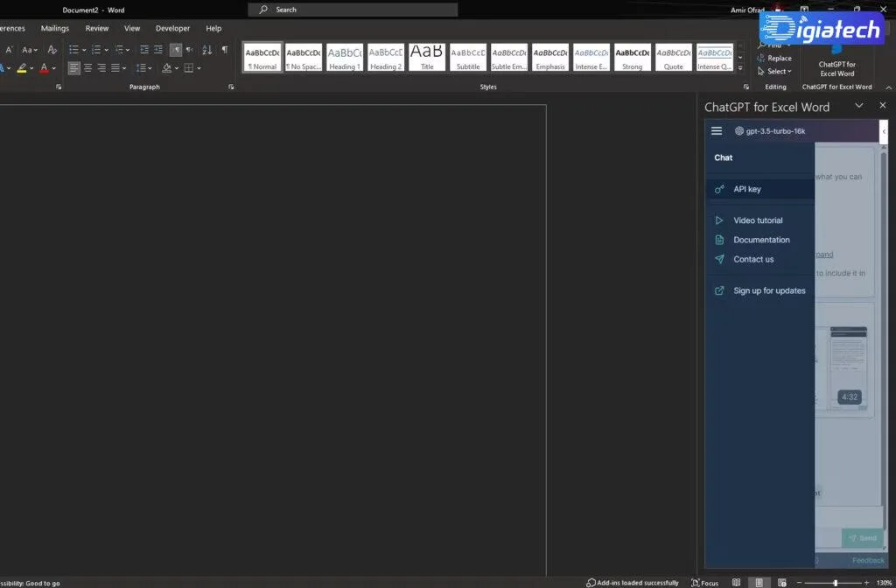The image size is (896, 588).
Task: Apply paragraph shading paint bucket
Action: (166, 68)
